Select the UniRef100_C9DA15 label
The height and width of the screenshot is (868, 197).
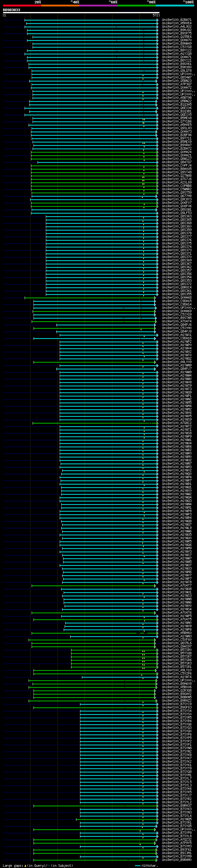[177, 301]
